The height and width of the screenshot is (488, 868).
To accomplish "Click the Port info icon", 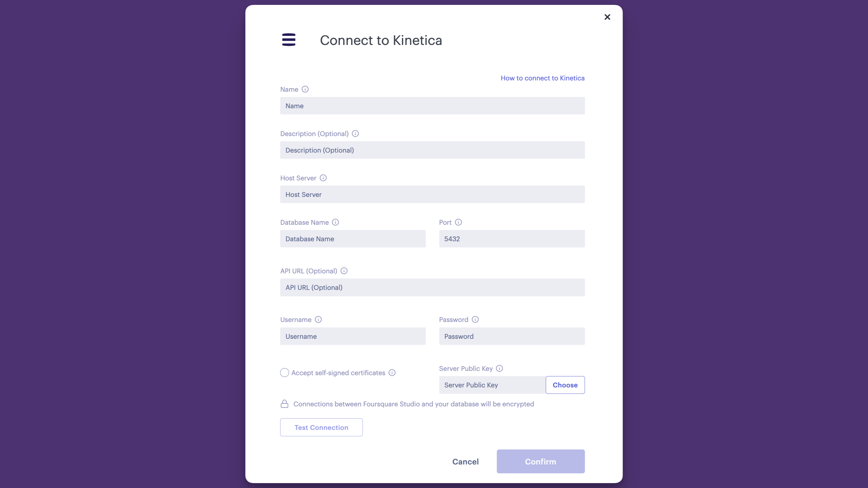I will 458,222.
